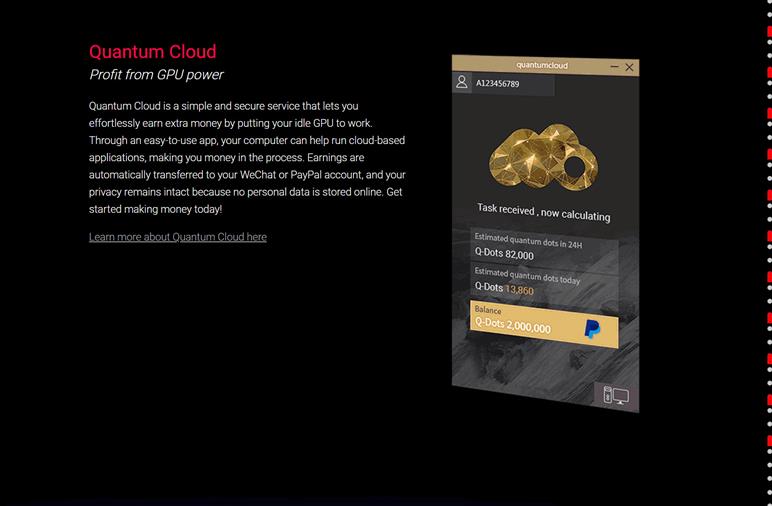Click 'Estimated quantum dots today' label
Image resolution: width=772 pixels, height=506 pixels.
click(x=527, y=276)
